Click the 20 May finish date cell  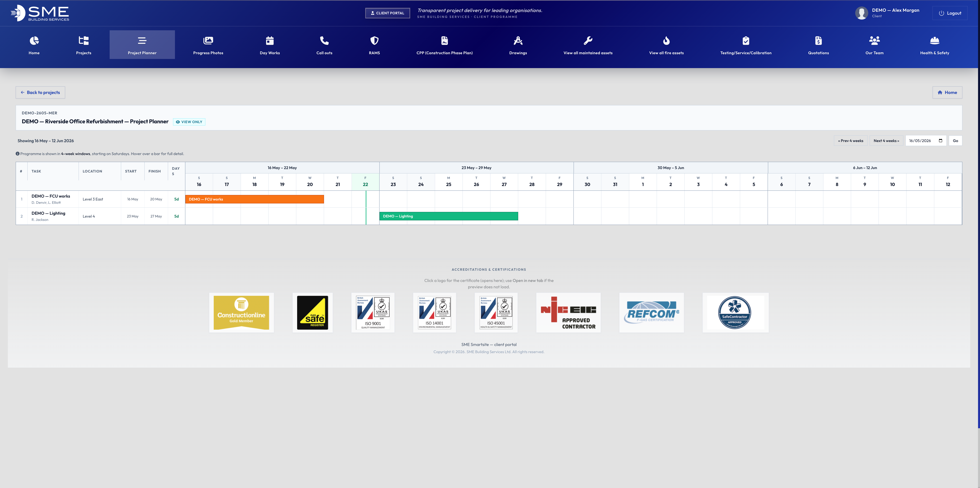(x=156, y=199)
